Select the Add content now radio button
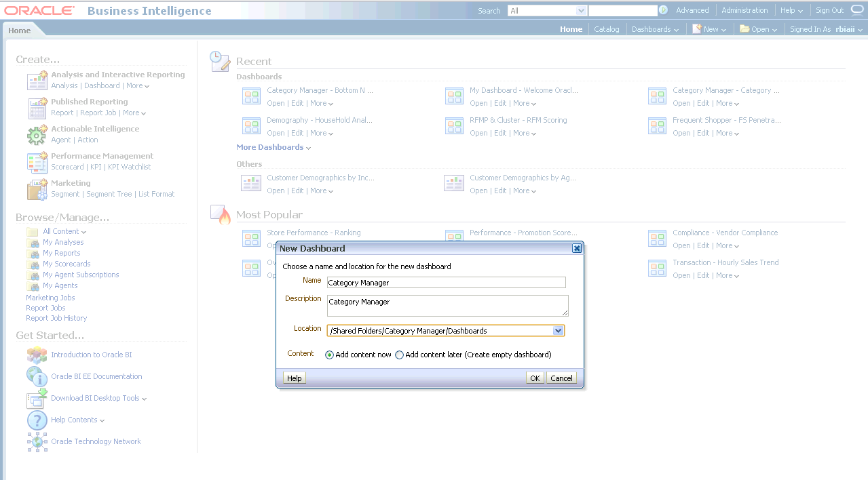 tap(330, 355)
